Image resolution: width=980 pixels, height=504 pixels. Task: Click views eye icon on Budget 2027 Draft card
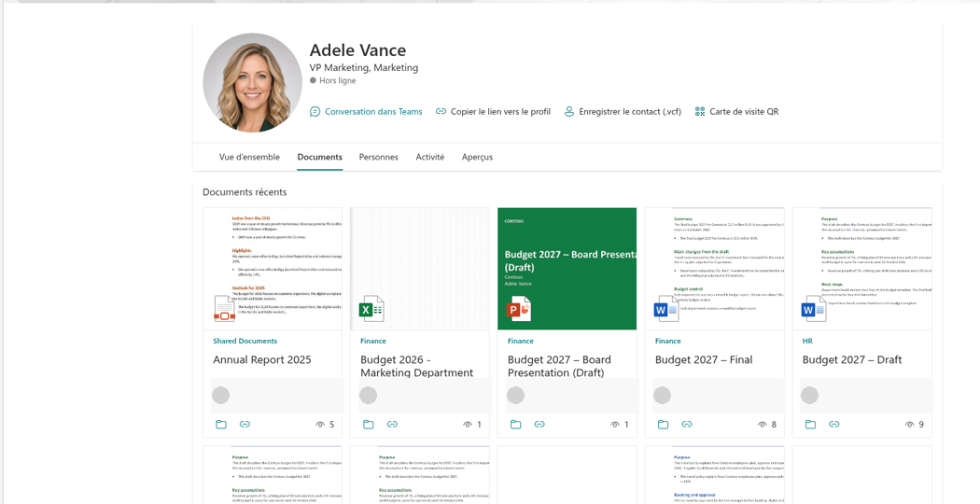(x=909, y=425)
